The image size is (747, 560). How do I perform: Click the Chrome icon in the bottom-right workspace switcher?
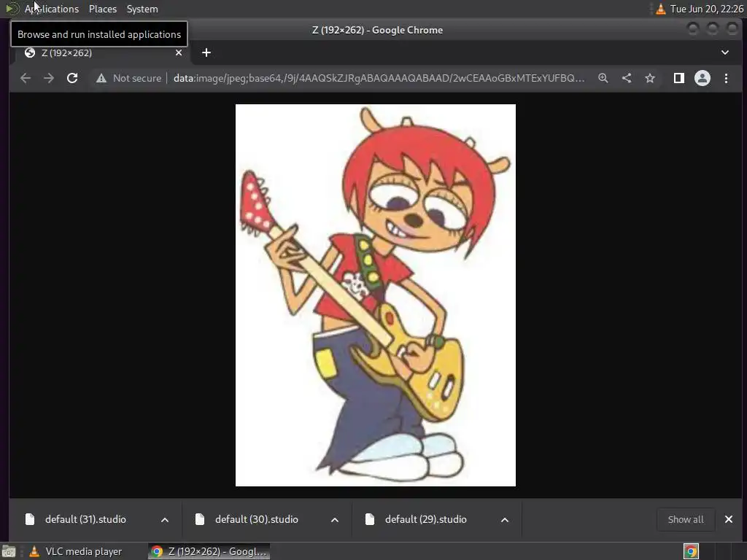coord(692,551)
